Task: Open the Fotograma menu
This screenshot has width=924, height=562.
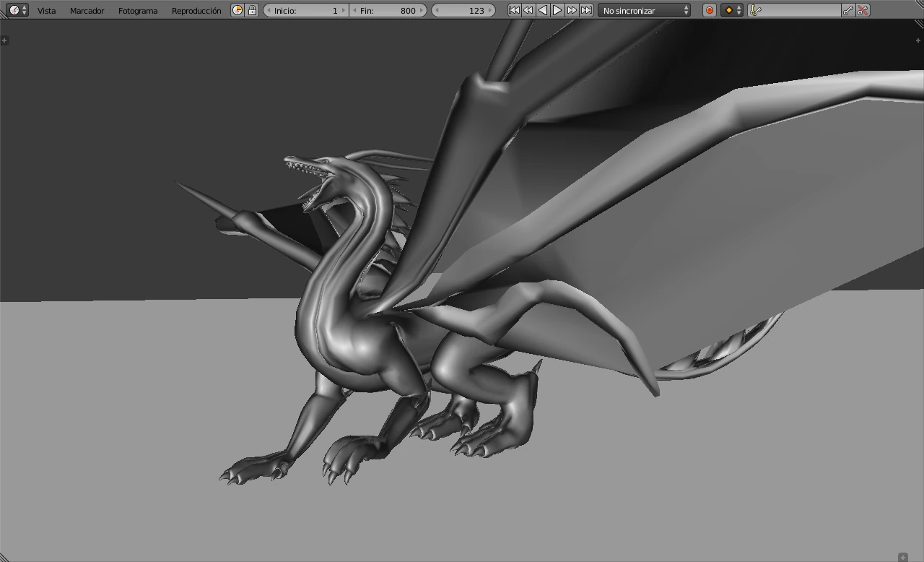Action: [137, 11]
